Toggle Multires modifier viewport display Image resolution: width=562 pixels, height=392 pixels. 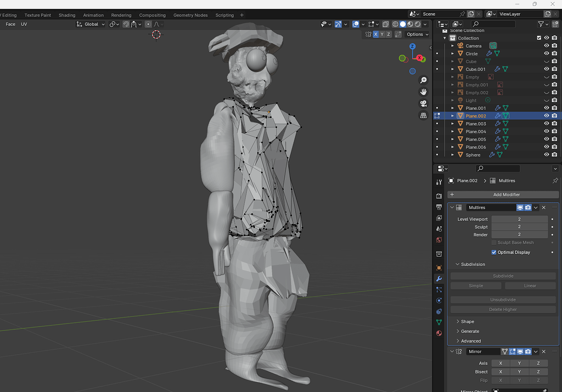[520, 208]
